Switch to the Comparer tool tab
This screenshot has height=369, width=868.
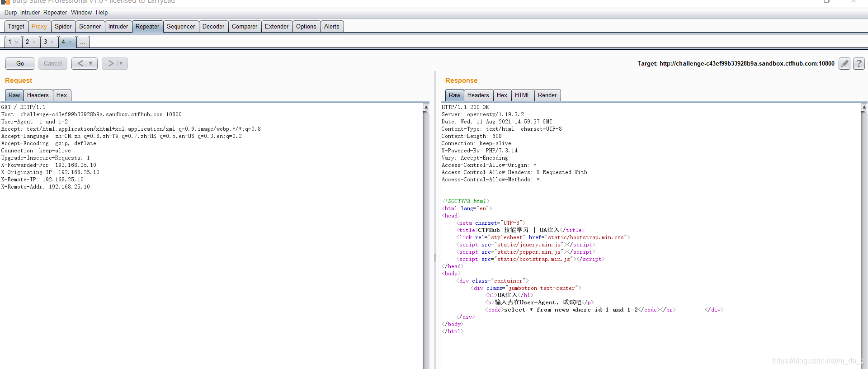pyautogui.click(x=245, y=27)
